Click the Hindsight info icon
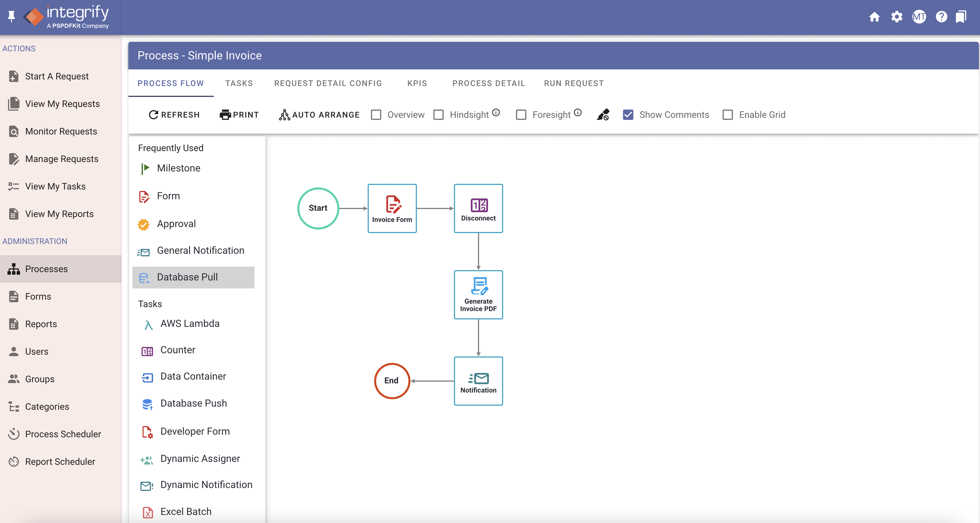Screen dimensions: 980x523 coord(496,113)
